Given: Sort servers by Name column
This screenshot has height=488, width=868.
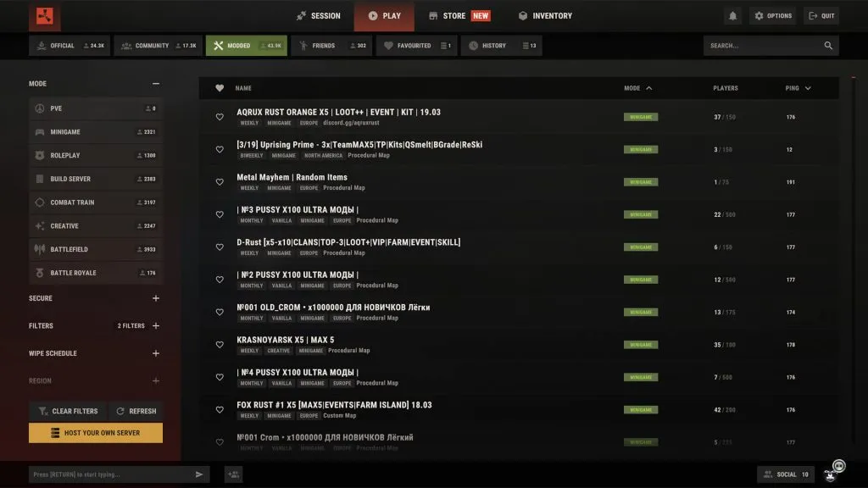Looking at the screenshot, I should tap(243, 88).
